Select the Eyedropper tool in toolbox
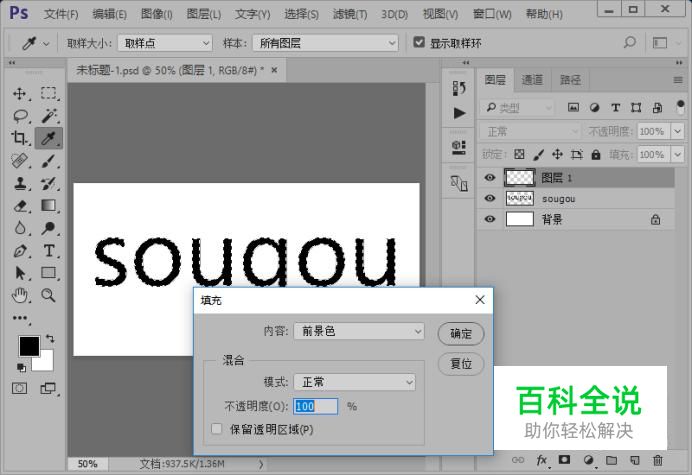Image resolution: width=692 pixels, height=475 pixels. click(49, 138)
